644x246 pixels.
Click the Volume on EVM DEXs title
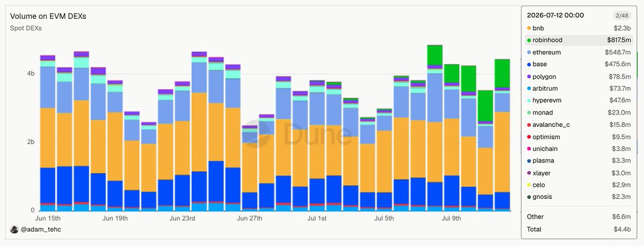pos(48,17)
